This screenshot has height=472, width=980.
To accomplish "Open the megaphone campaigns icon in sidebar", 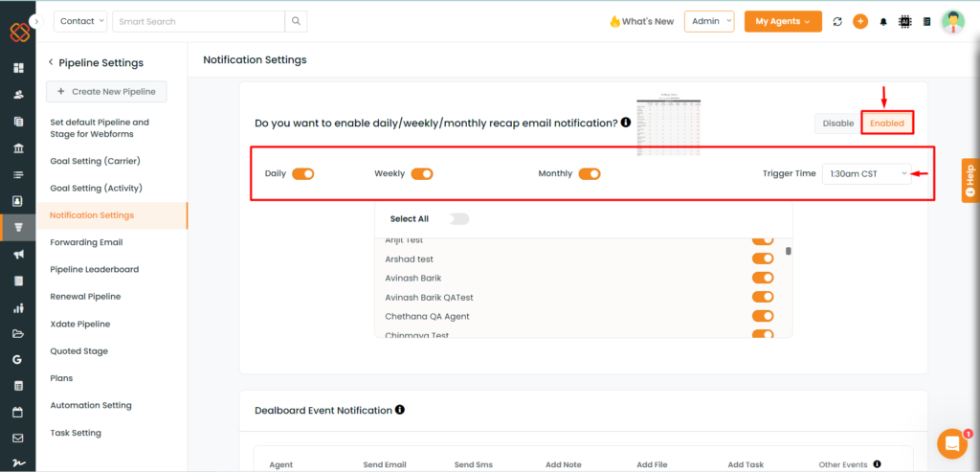I will pyautogui.click(x=18, y=255).
